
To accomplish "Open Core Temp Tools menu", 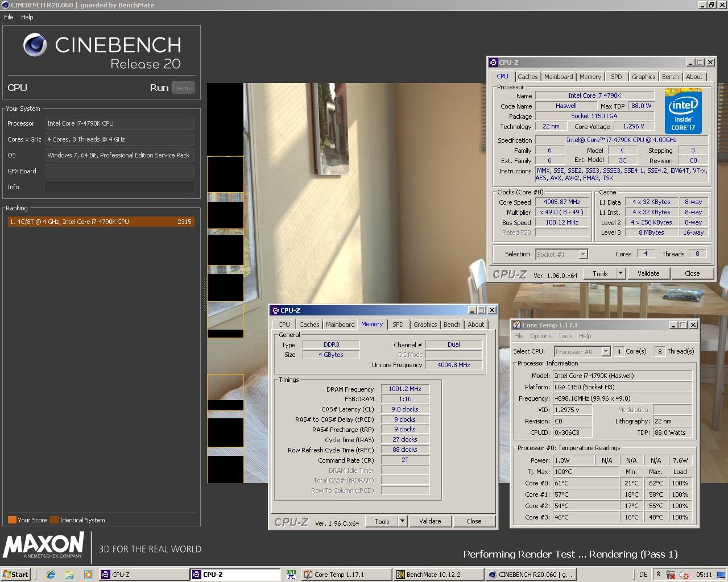I will pyautogui.click(x=565, y=336).
